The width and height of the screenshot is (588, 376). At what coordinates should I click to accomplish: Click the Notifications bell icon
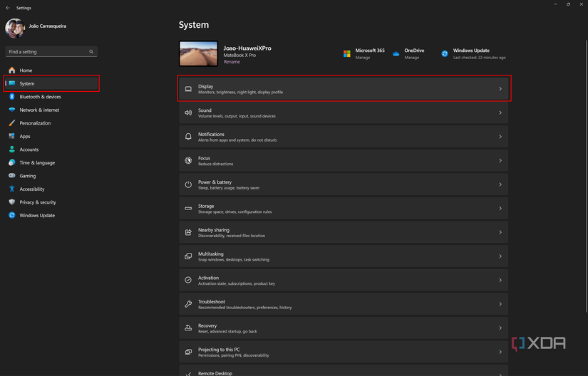coord(188,137)
